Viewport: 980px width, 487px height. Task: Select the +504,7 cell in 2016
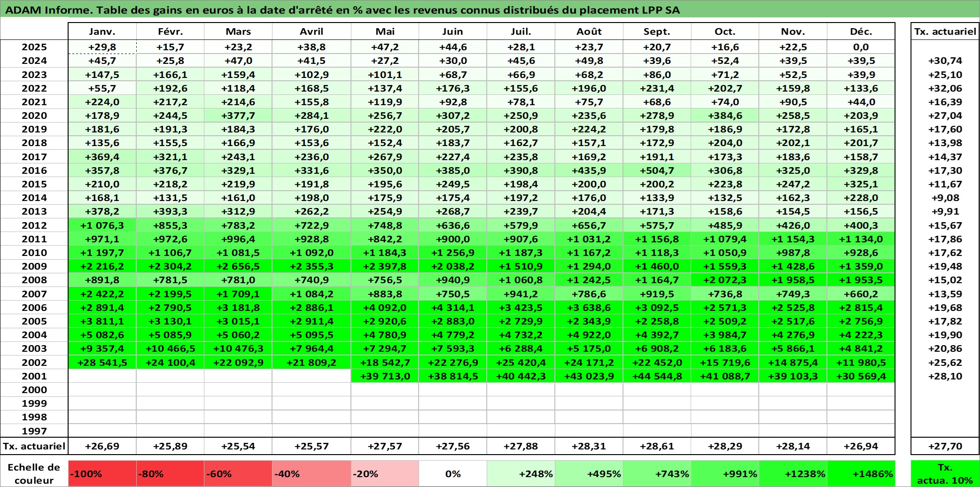tap(657, 170)
